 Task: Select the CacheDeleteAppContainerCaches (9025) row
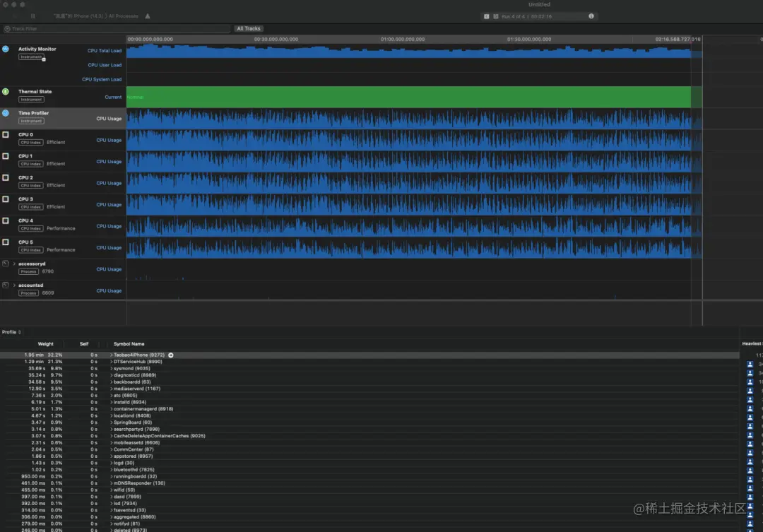(x=369, y=436)
